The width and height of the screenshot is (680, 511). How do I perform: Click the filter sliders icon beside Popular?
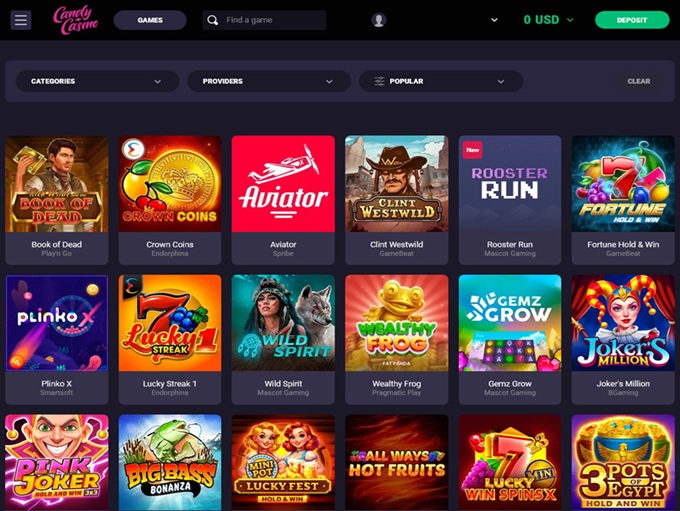[379, 81]
